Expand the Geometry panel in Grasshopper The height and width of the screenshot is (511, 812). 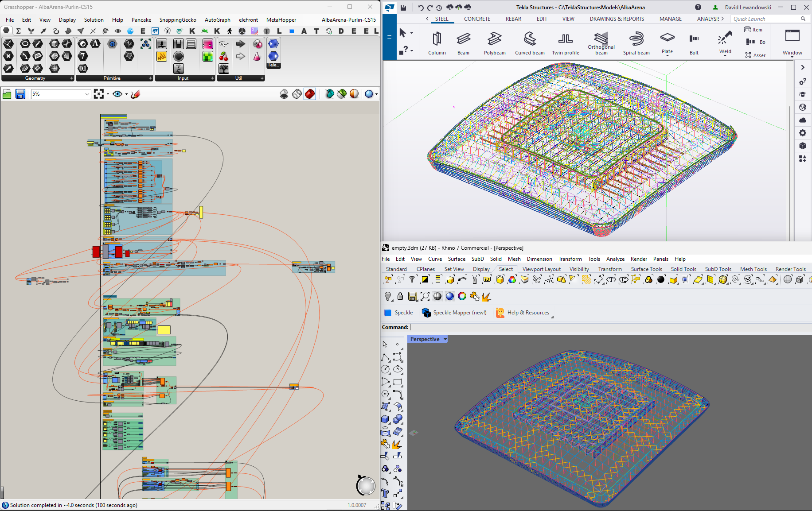pyautogui.click(x=71, y=78)
